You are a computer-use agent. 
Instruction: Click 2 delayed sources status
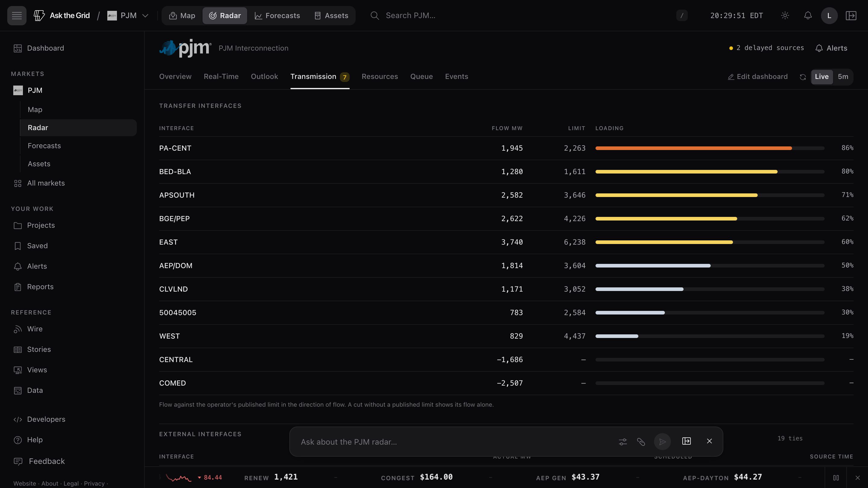[x=766, y=48]
